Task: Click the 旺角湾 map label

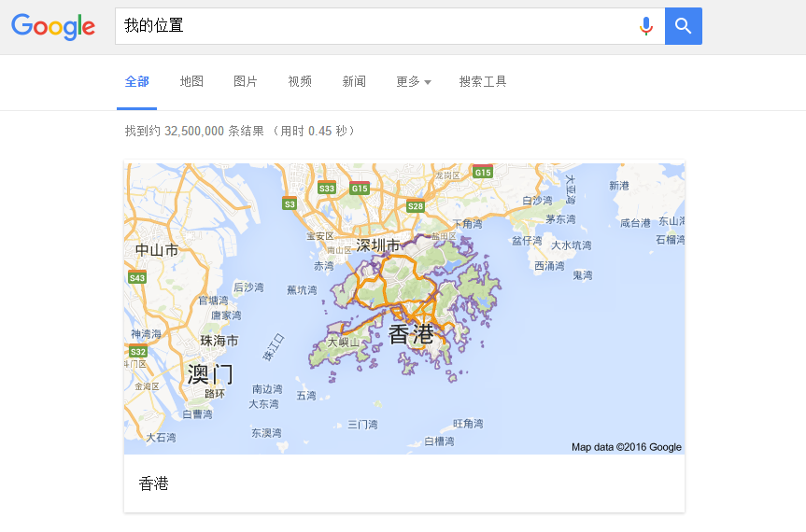Action: point(468,424)
